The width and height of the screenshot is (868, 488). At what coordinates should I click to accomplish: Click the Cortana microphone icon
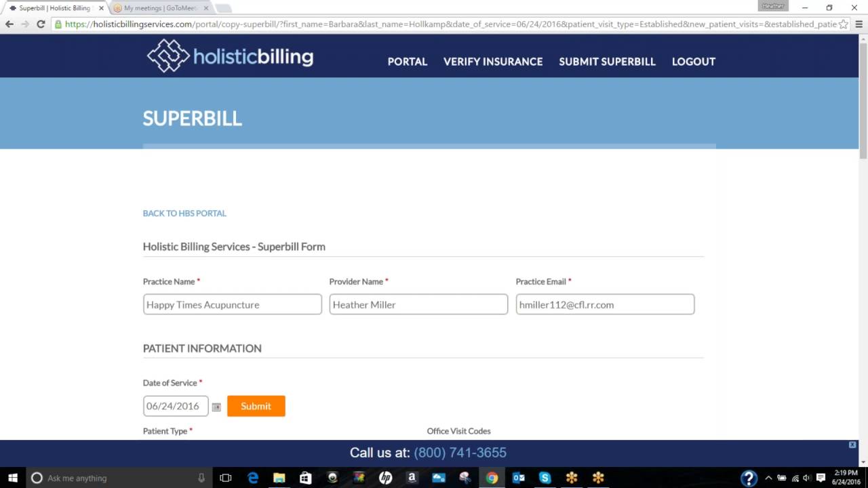coord(201,478)
